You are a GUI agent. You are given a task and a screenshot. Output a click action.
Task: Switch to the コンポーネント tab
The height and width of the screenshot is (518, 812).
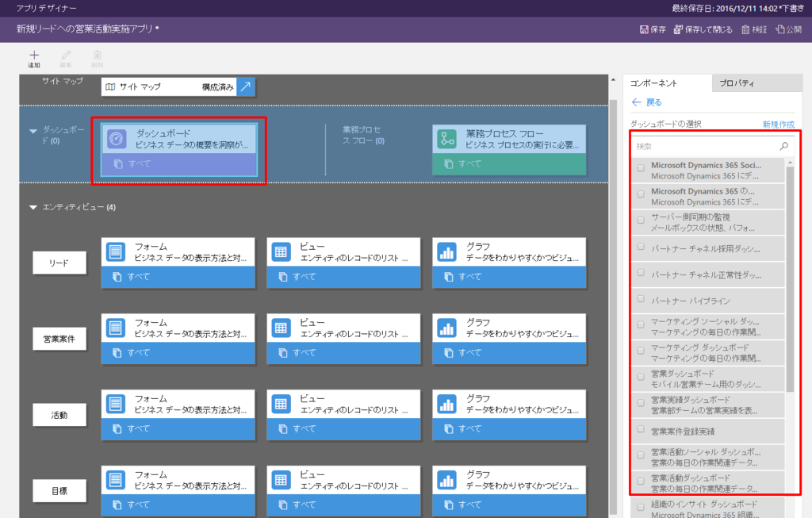pos(668,82)
